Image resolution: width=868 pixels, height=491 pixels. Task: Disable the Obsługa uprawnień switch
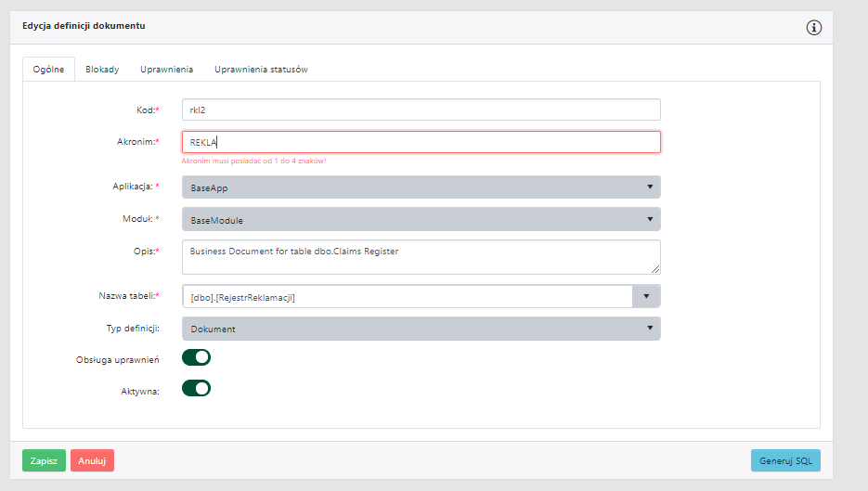tap(196, 357)
